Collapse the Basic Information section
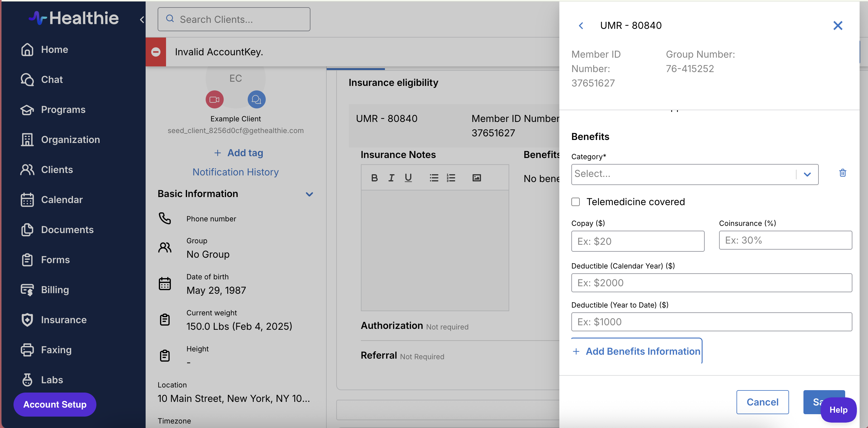The height and width of the screenshot is (428, 868). [309, 194]
